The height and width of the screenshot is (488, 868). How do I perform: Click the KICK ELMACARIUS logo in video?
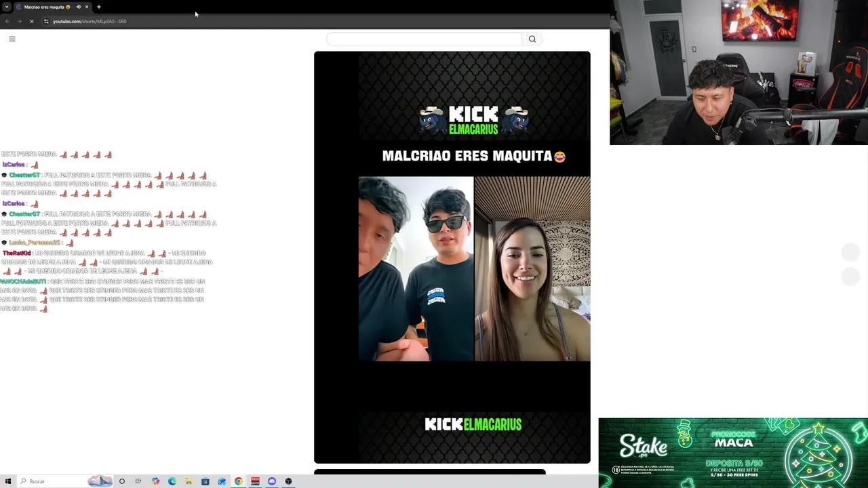[x=473, y=119]
